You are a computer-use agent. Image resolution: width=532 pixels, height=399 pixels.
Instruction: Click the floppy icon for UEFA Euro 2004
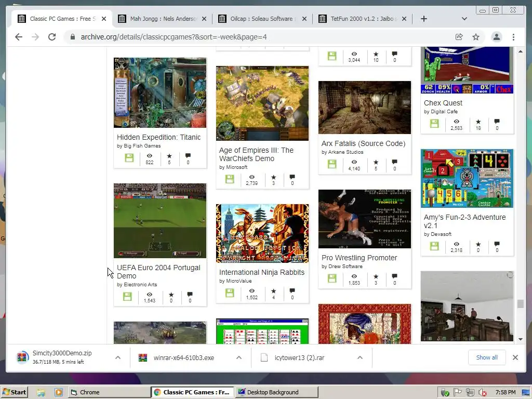point(127,296)
